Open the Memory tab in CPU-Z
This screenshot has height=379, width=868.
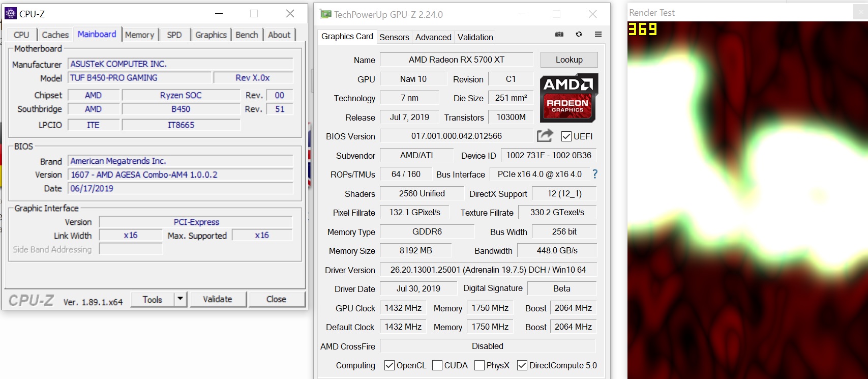(139, 35)
